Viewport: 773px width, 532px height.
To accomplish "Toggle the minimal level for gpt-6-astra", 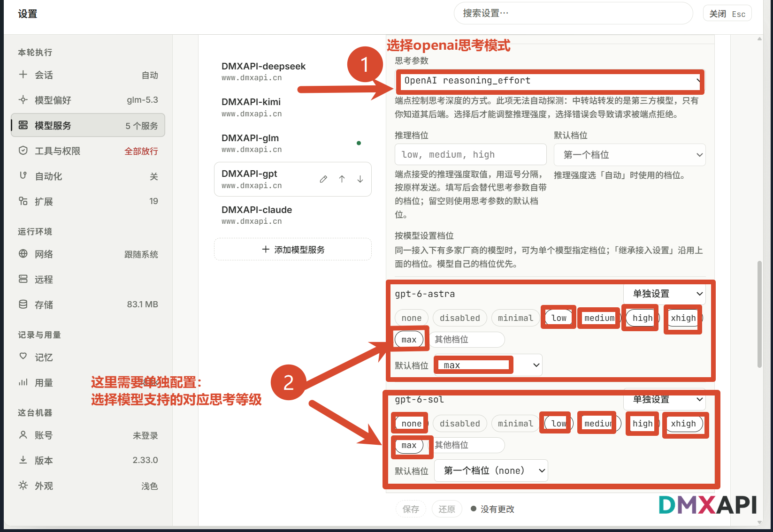I will 515,318.
